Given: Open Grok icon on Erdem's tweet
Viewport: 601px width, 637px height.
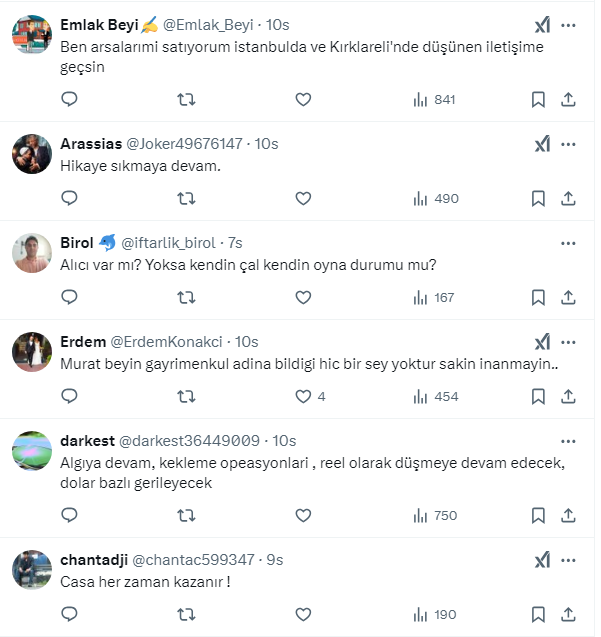Looking at the screenshot, I should click(x=541, y=342).
